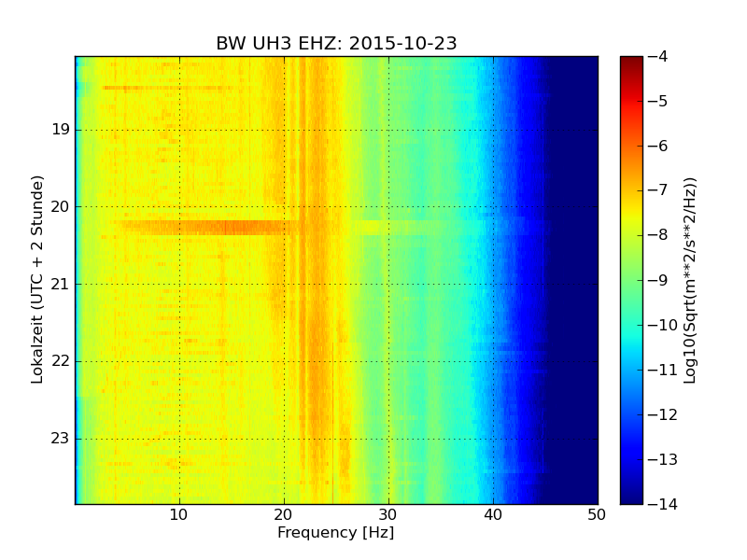Click the x-axis tick label '50'
Image resolution: width=747 pixels, height=560 pixels.
[597, 515]
